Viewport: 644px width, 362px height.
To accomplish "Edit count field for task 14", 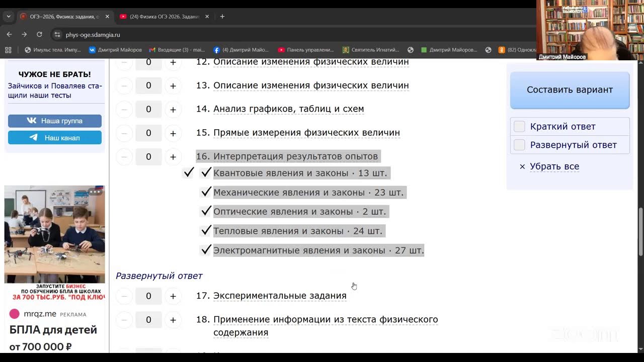I will click(x=148, y=110).
